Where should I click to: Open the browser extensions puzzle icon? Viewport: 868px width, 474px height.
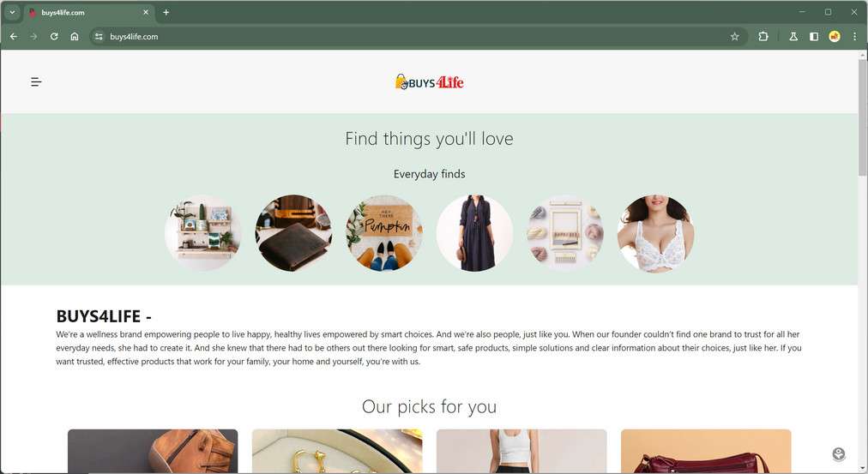763,37
